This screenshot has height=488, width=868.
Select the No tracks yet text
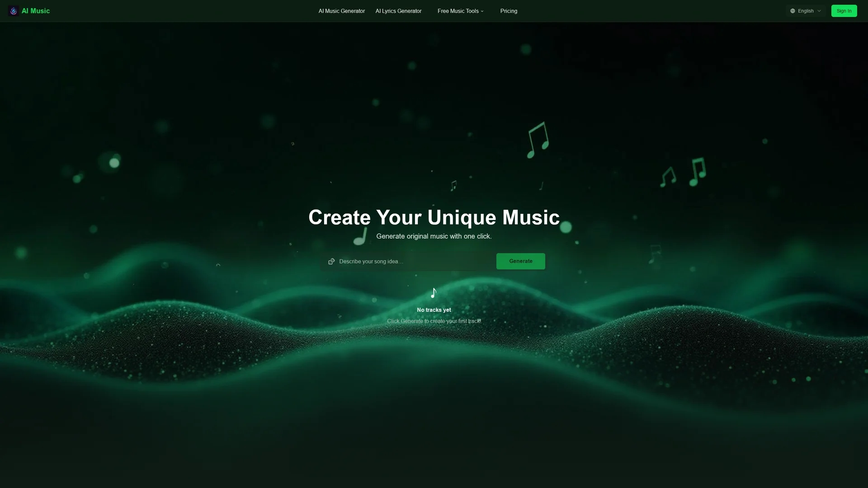(434, 310)
